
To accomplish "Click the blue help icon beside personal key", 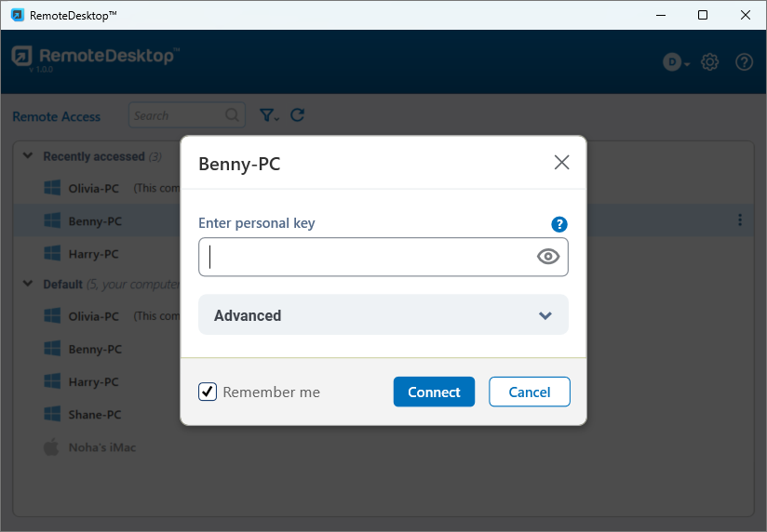I will tap(559, 224).
